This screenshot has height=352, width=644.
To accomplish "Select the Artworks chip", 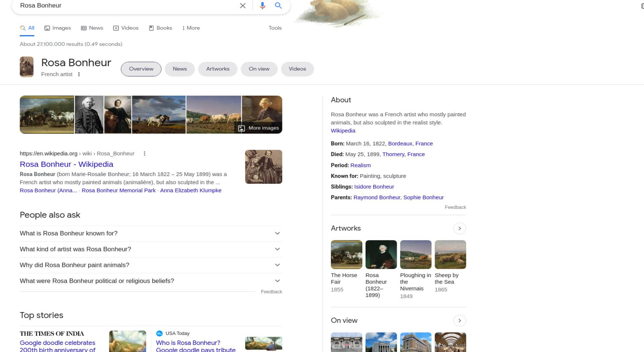I will pos(218,69).
